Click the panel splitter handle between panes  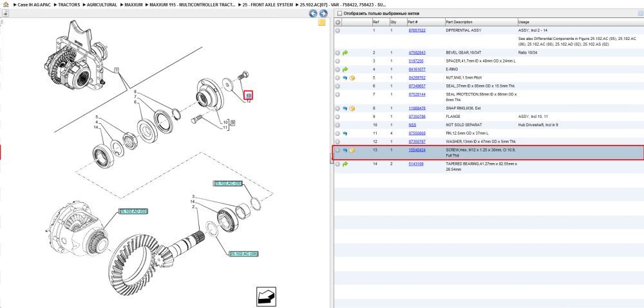tap(332, 159)
